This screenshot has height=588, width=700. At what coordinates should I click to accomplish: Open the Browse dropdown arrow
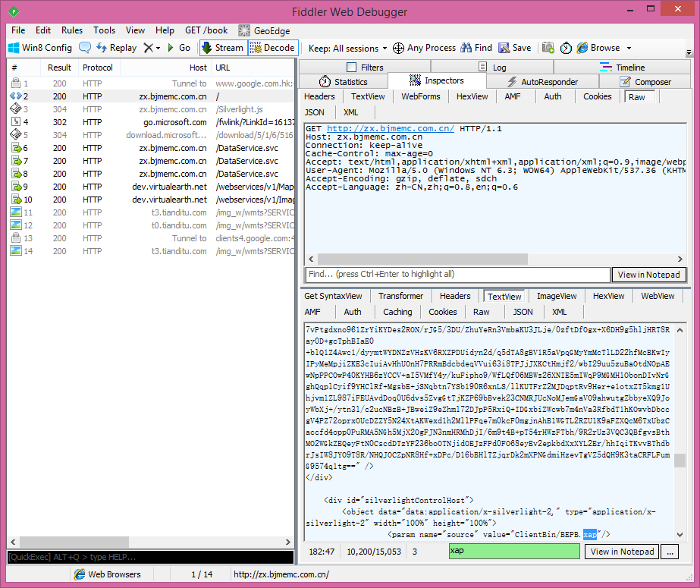[629, 49]
